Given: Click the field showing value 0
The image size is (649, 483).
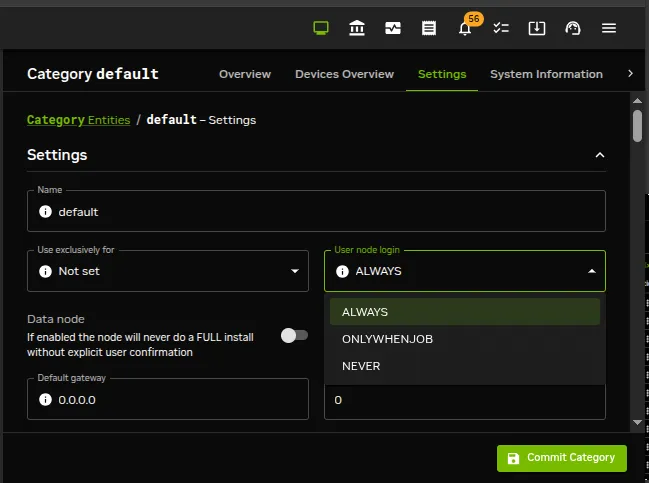Looking at the screenshot, I should [465, 400].
